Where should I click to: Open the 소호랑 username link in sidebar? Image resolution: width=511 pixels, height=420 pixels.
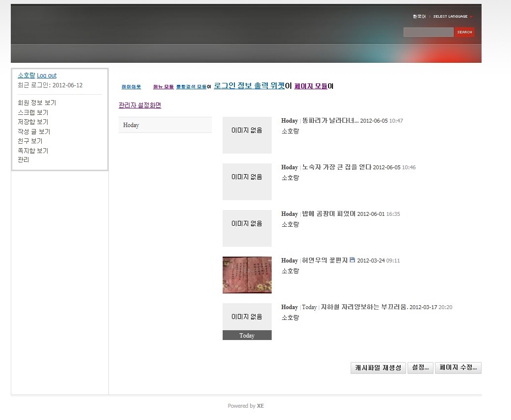pos(26,76)
